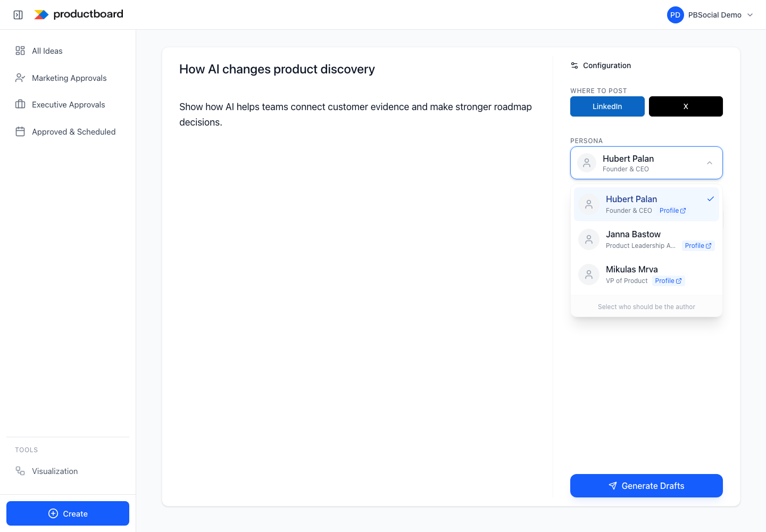Click the external-link icon beside Mikulas's Profile
The image size is (766, 532).
[x=679, y=281]
